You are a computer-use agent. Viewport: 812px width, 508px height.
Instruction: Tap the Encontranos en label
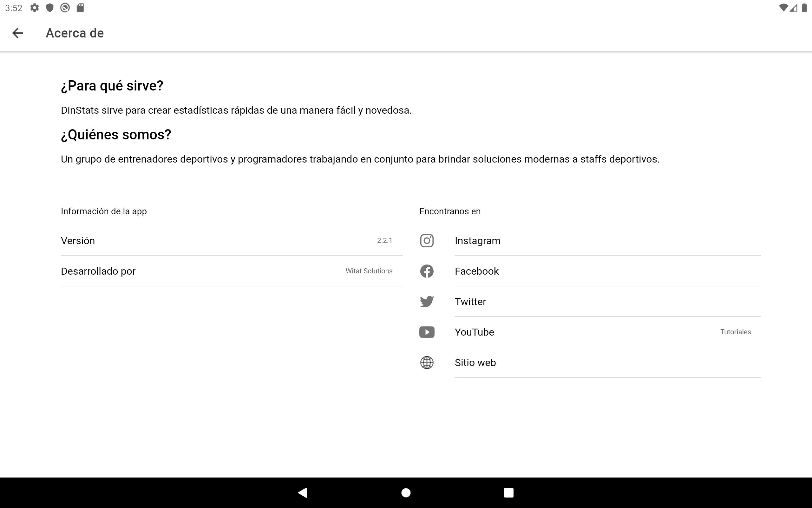coord(450,211)
